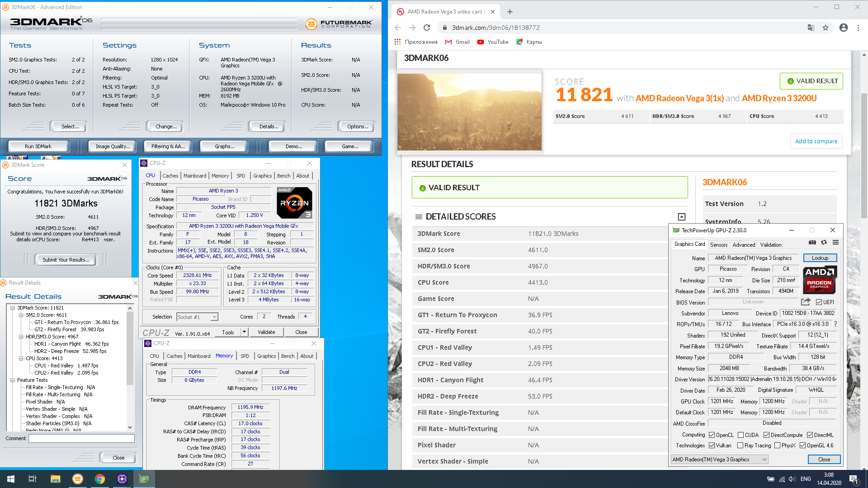Open the GPU-Z taskbar icon
This screenshot has width=868, height=488.
[144, 479]
